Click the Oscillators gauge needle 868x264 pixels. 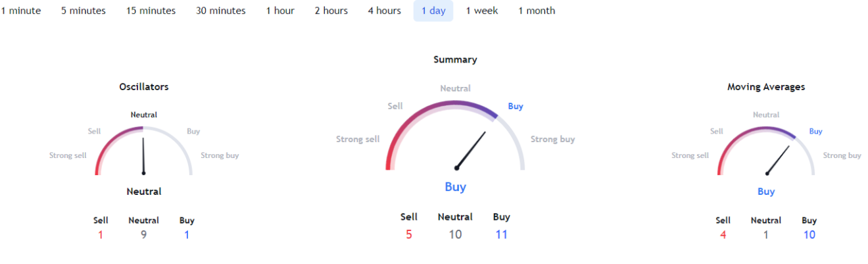click(143, 153)
